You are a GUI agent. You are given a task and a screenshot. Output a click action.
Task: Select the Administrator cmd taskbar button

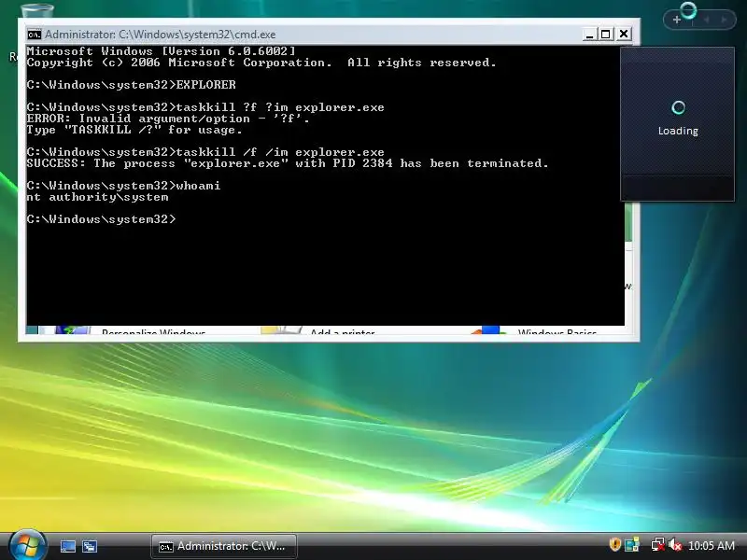tap(224, 546)
